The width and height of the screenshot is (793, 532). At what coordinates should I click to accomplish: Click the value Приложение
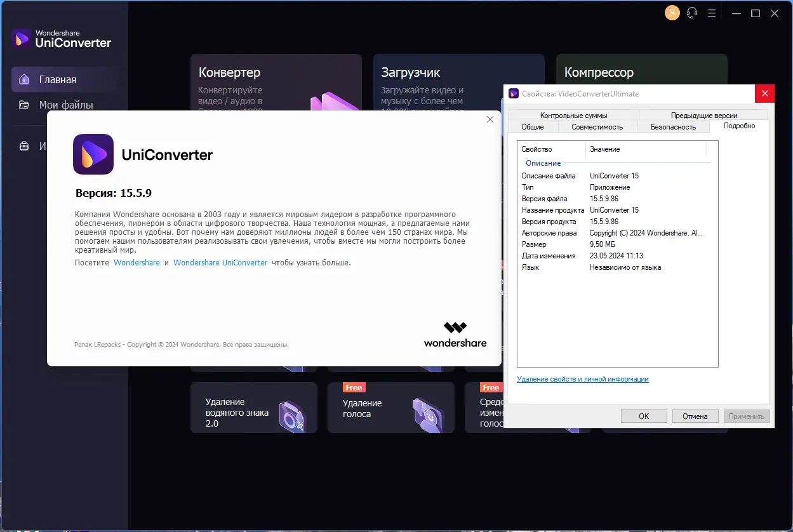point(610,187)
